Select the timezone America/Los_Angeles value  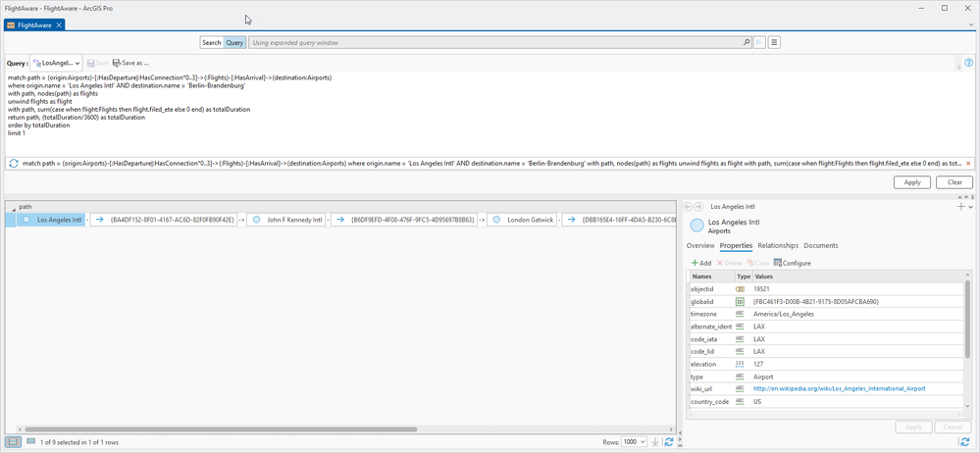pyautogui.click(x=784, y=315)
